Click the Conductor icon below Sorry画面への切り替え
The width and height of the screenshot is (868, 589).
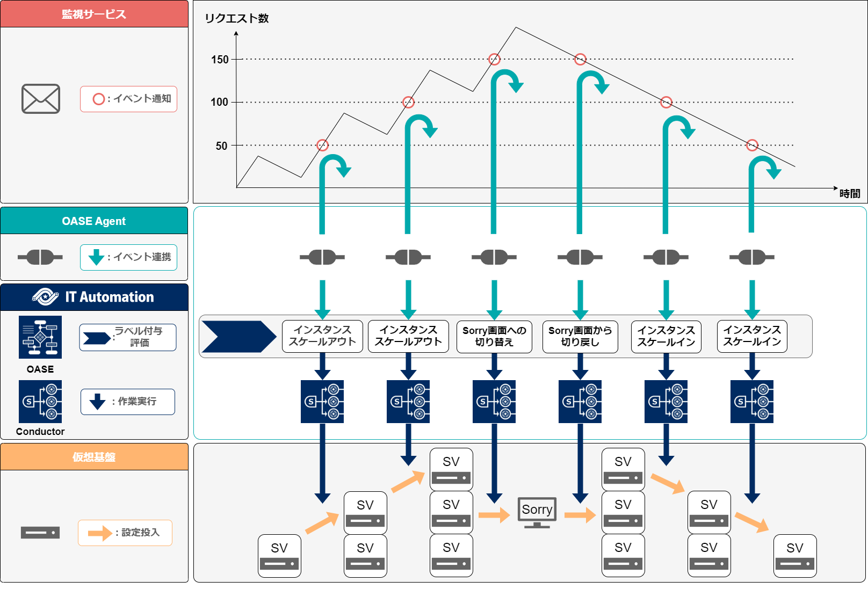(x=494, y=402)
